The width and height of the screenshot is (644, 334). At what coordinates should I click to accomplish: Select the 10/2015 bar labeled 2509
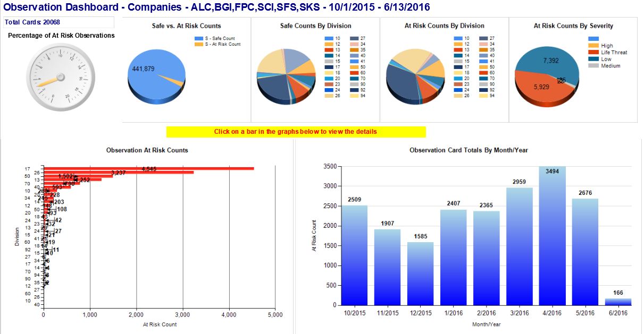355,255
